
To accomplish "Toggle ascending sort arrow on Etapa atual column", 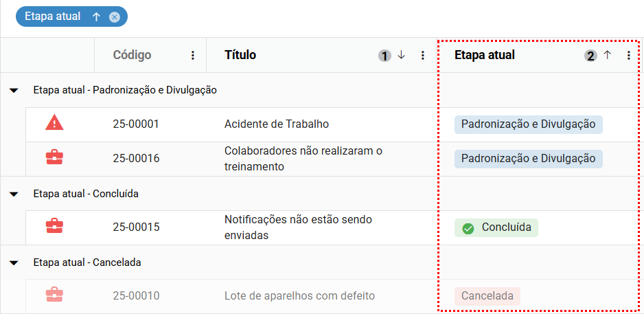I will 607,55.
